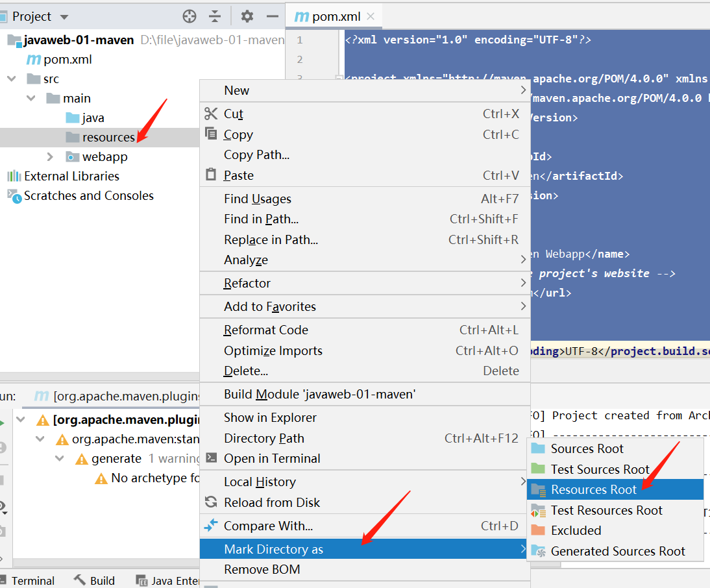Click line 1 in editor gutter

click(300, 40)
